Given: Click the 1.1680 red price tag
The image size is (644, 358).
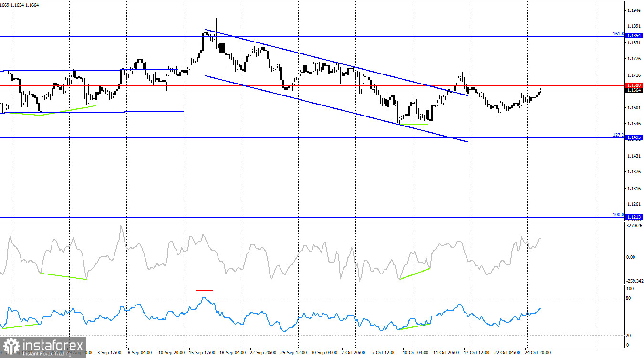Looking at the screenshot, I should [634, 85].
